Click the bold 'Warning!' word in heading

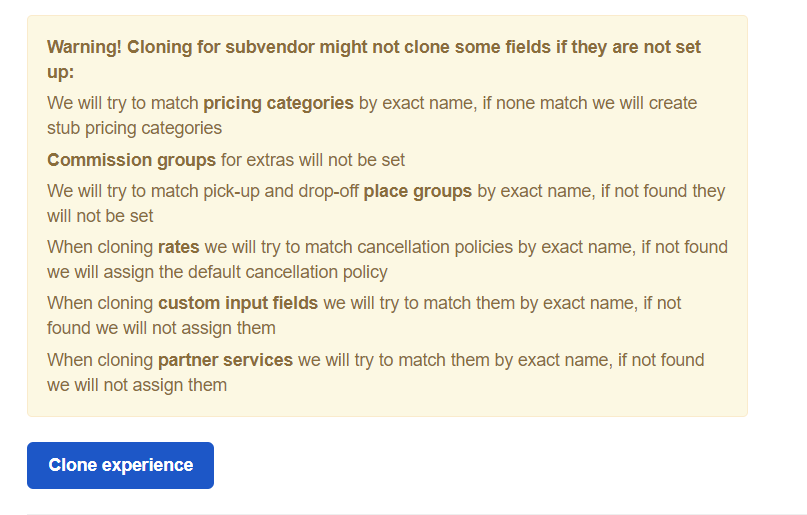[x=84, y=47]
